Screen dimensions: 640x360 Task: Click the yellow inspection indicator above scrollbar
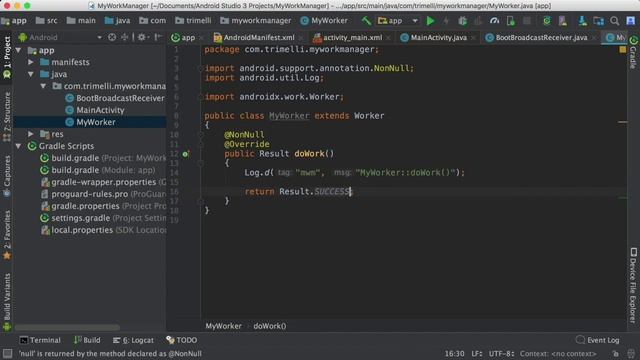click(622, 49)
